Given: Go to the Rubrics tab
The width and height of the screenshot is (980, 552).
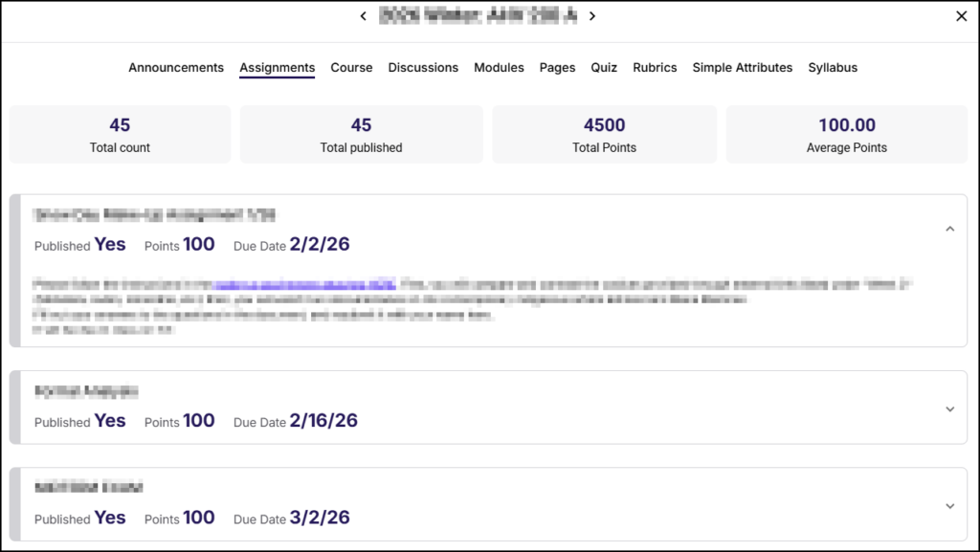Looking at the screenshot, I should click(x=655, y=68).
